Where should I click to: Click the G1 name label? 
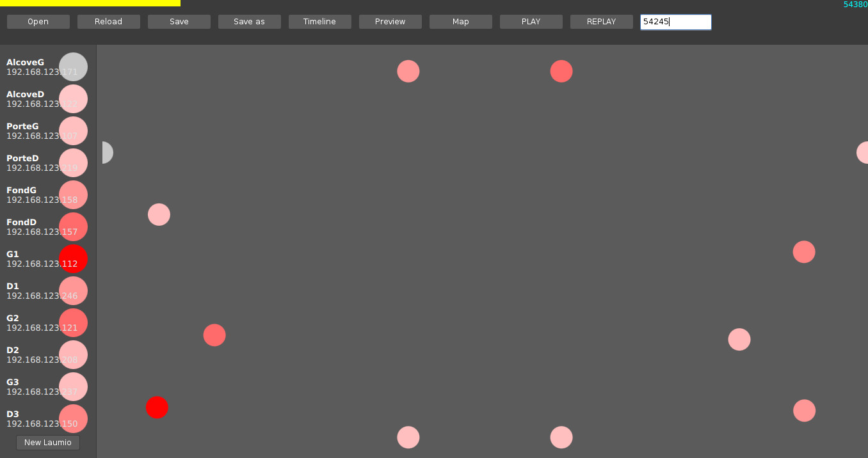(13, 254)
